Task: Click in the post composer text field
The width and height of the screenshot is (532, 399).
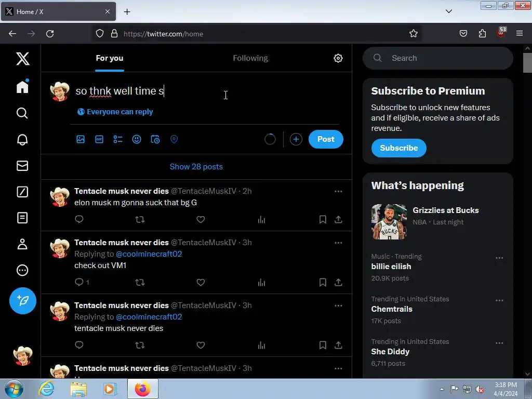Action: coord(207,91)
